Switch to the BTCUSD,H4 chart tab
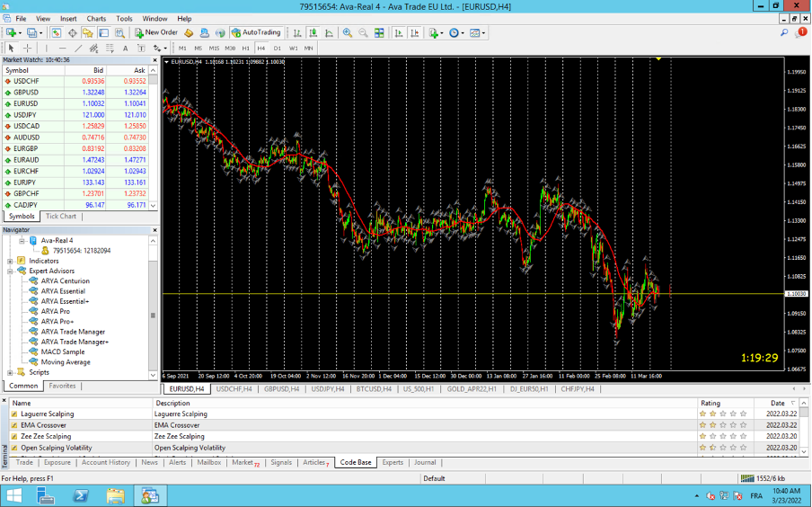 point(374,389)
